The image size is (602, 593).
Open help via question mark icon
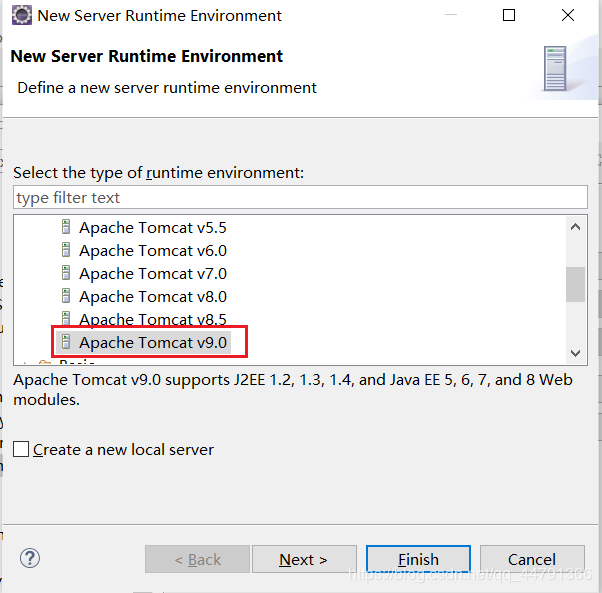[30, 558]
